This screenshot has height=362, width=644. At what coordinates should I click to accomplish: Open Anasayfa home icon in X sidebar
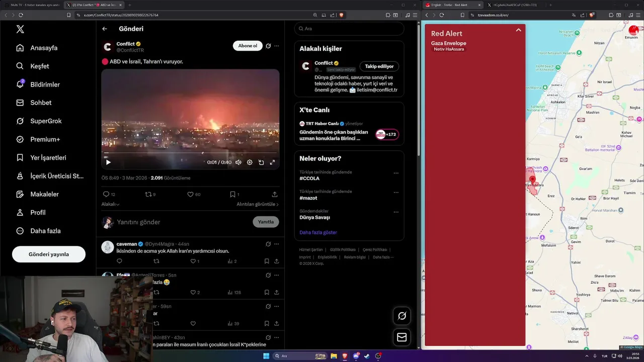click(20, 48)
